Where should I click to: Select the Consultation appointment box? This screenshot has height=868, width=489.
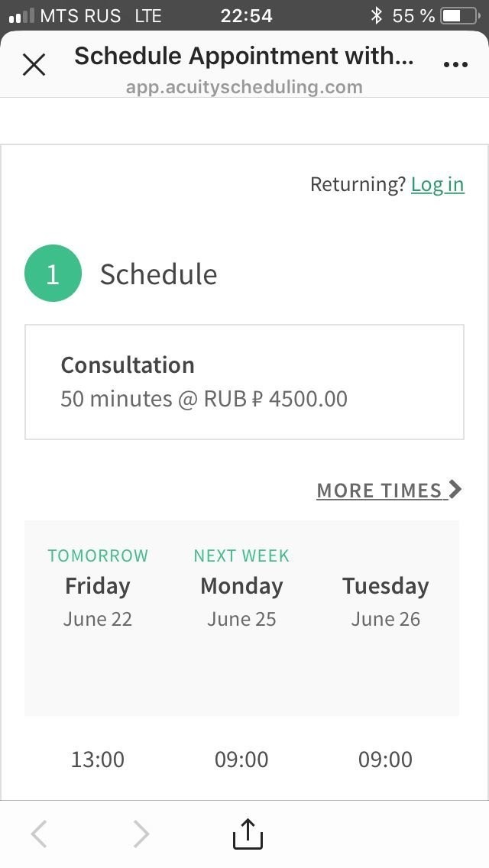pos(244,382)
